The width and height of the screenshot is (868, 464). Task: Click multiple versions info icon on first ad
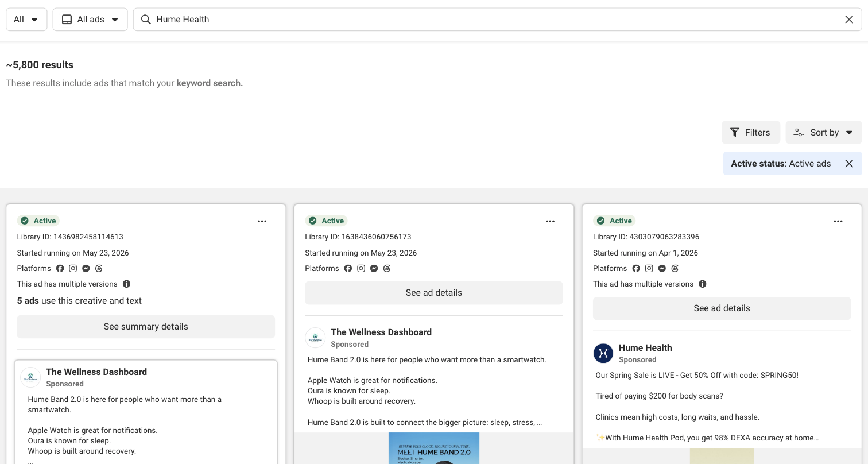tap(126, 284)
